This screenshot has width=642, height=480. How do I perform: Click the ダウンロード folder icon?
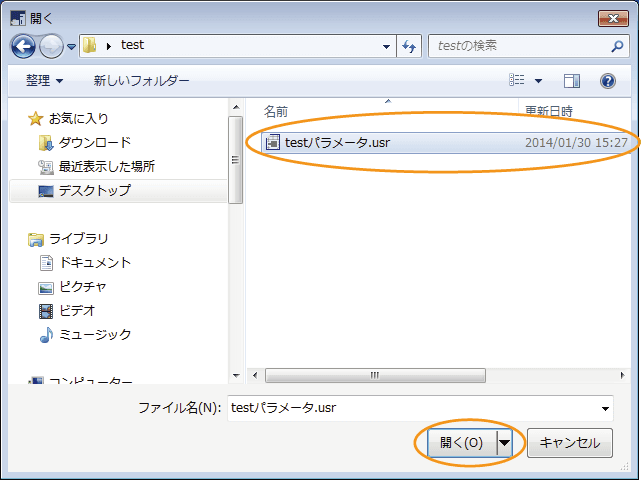pyautogui.click(x=46, y=143)
